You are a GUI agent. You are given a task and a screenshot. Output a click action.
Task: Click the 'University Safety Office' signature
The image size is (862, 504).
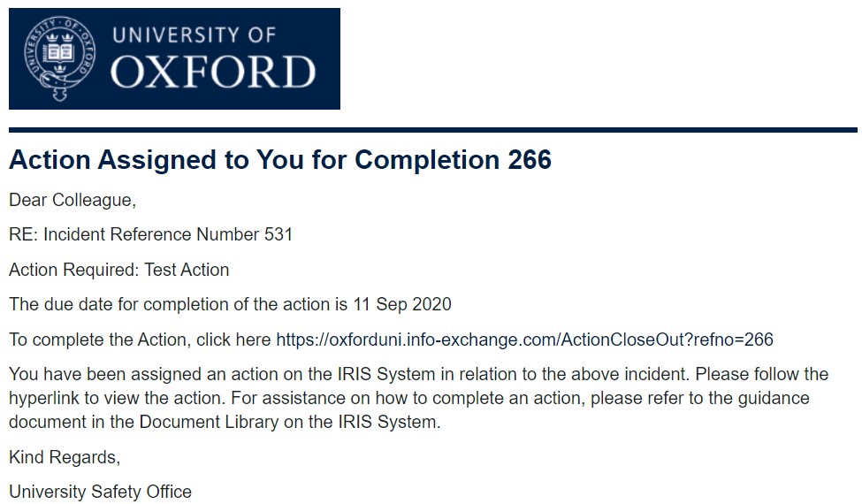(100, 492)
